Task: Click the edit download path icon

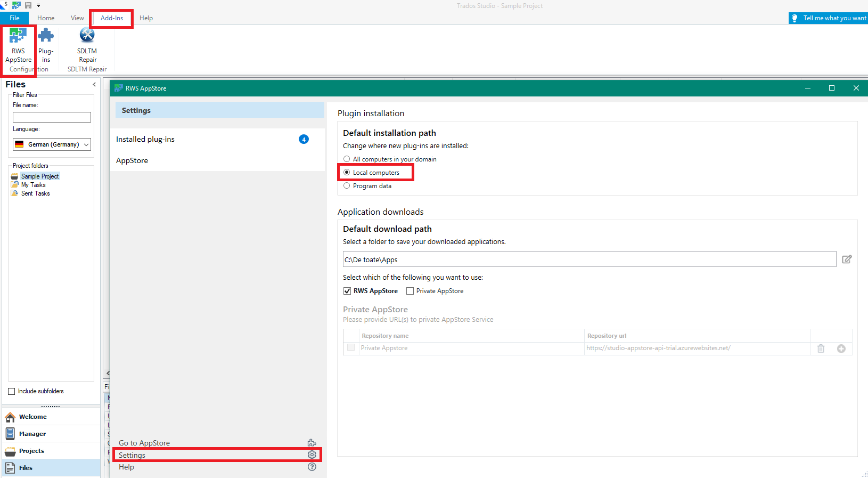Action: [847, 260]
